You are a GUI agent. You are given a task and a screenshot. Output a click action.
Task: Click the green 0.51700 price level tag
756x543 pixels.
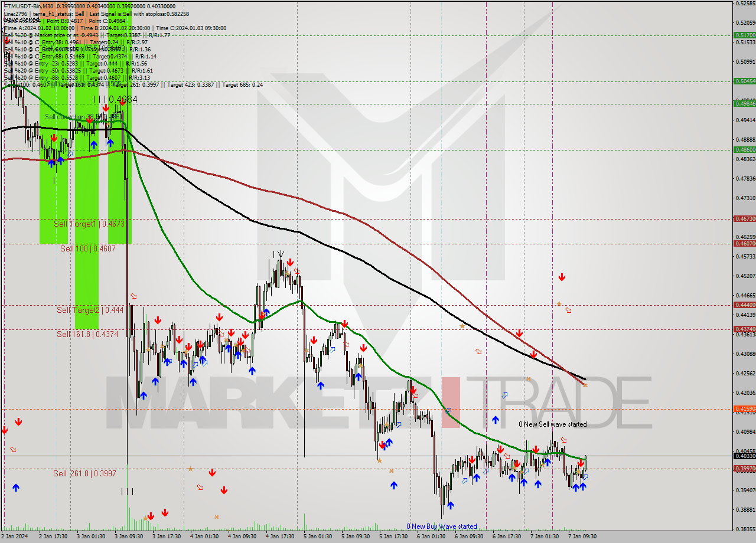(x=744, y=35)
